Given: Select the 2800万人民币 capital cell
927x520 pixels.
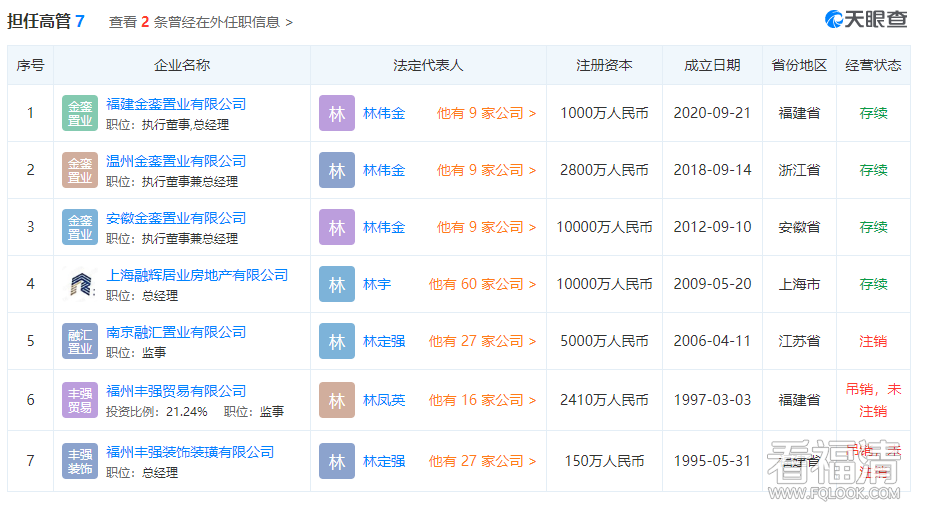Looking at the screenshot, I should [604, 170].
